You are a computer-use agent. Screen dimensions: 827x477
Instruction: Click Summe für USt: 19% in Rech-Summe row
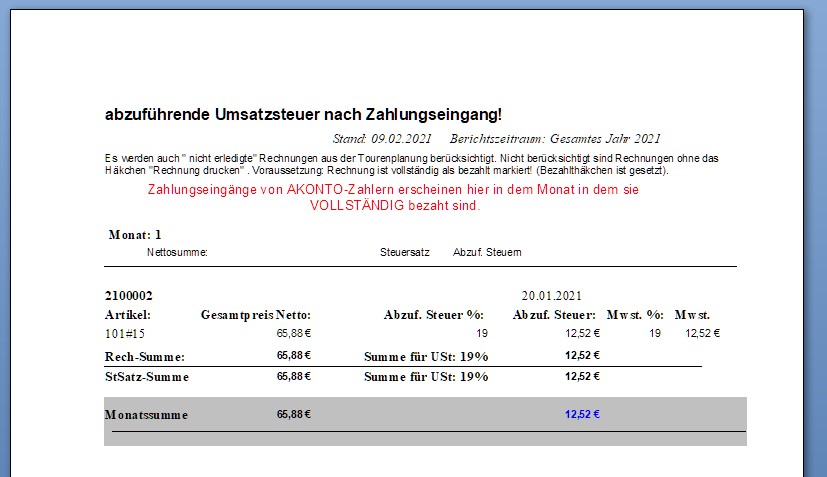(426, 356)
